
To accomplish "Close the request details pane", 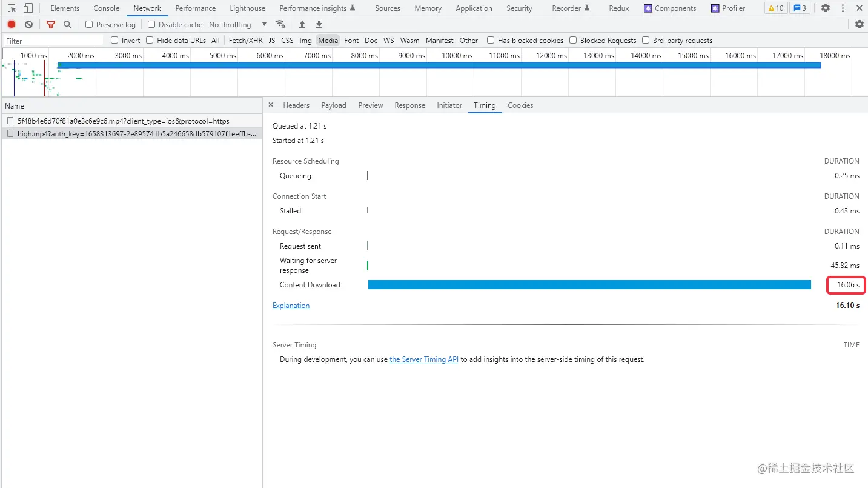I will click(x=271, y=105).
